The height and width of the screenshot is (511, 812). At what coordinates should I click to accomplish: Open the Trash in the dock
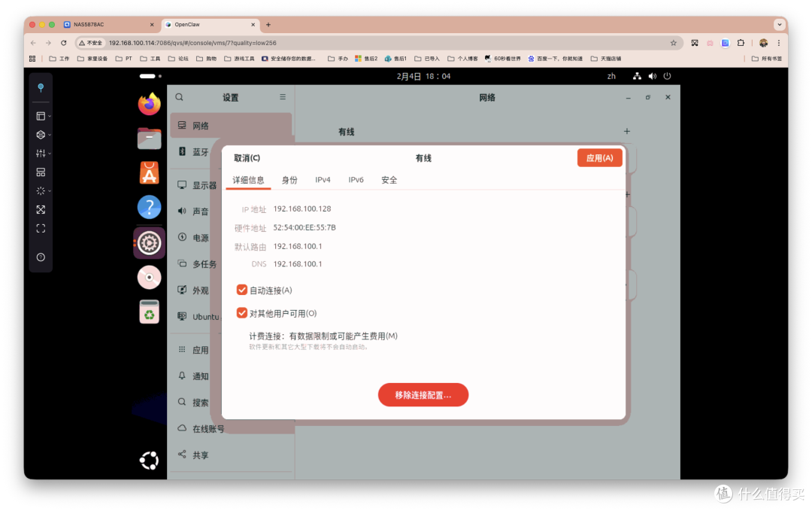(149, 312)
